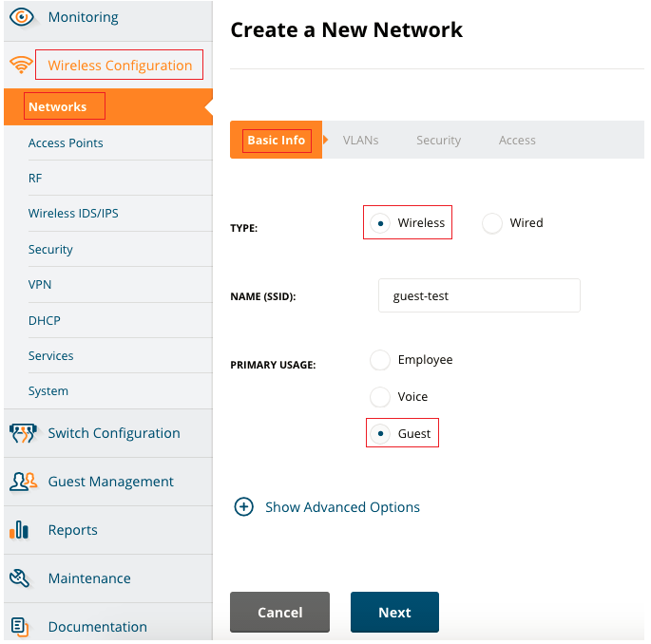Switch to the Access step tab
Screen dimensions: 651x644
tap(517, 141)
